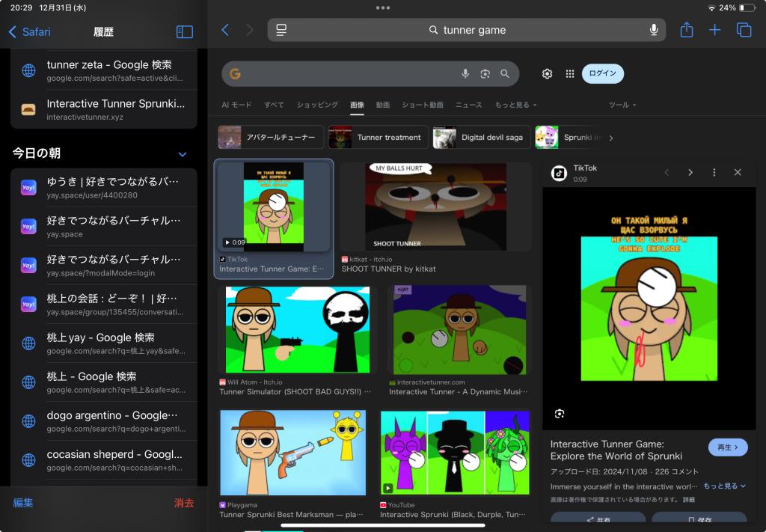Open a new tab with plus icon
The height and width of the screenshot is (532, 766).
click(x=714, y=30)
